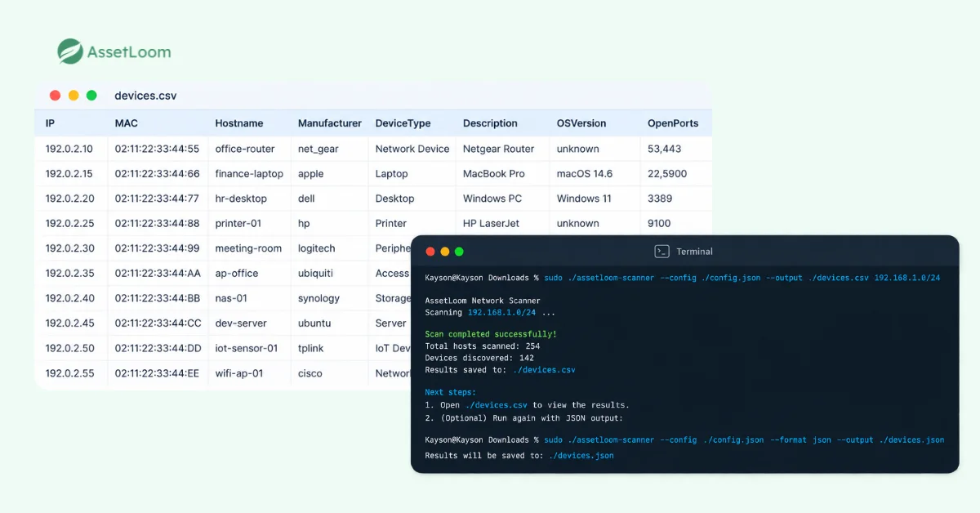Select the OSVersion column header
This screenshot has height=513, width=980.
click(x=581, y=123)
